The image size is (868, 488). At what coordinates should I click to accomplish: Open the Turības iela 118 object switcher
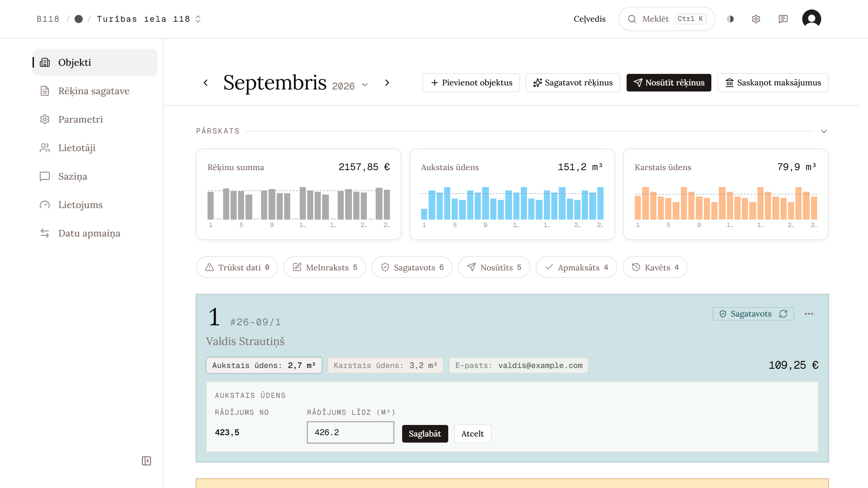point(149,19)
